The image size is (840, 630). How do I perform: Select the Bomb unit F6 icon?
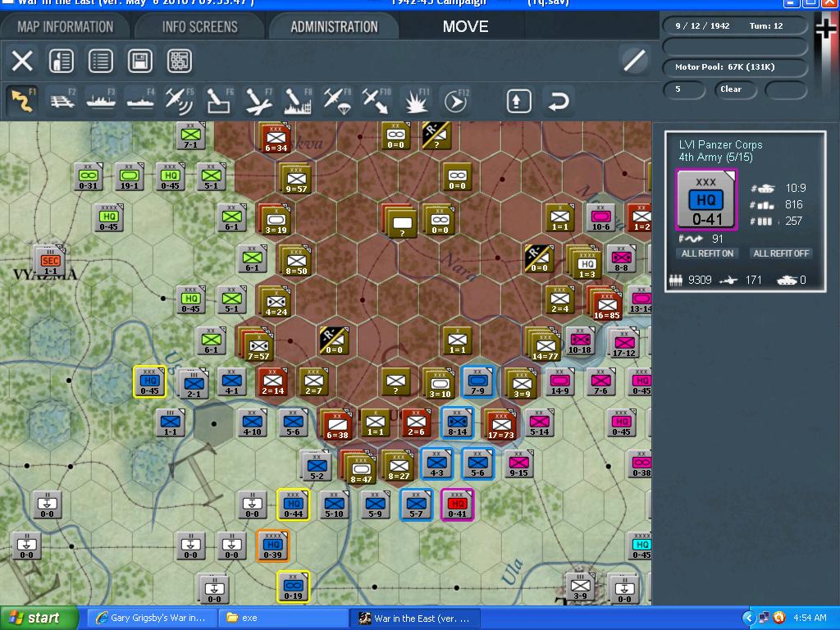(218, 101)
